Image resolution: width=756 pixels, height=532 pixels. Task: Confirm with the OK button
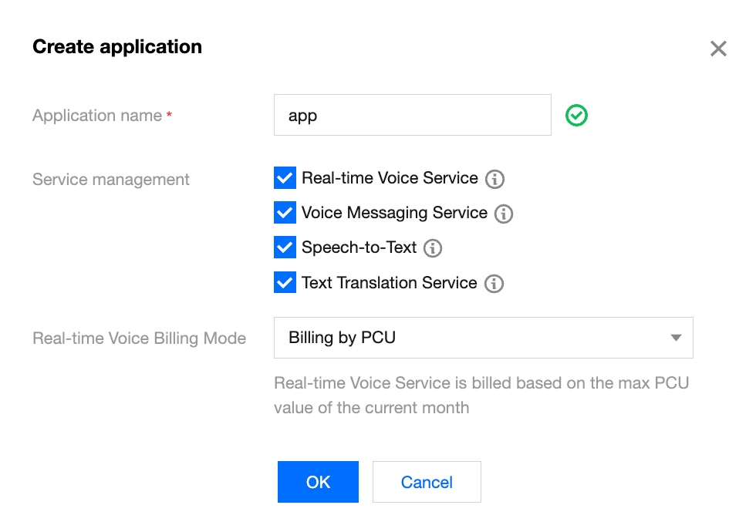tap(318, 482)
